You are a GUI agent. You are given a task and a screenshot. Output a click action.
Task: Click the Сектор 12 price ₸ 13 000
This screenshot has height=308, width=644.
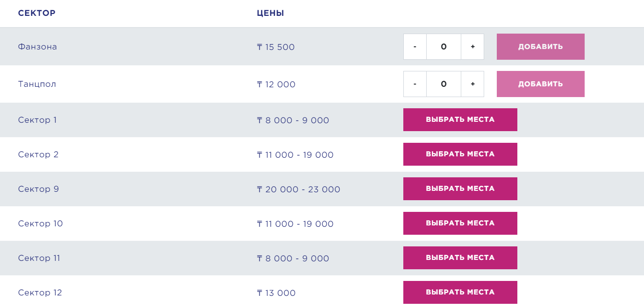[276, 293]
